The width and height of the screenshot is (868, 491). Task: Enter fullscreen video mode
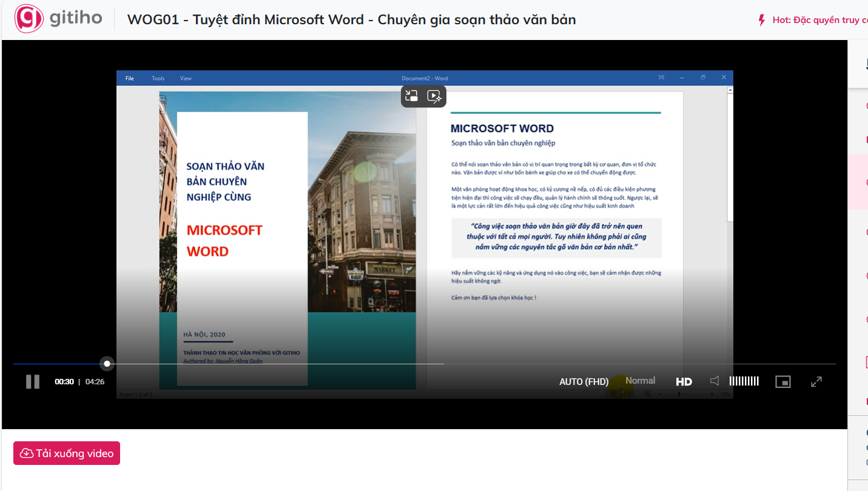[816, 381]
